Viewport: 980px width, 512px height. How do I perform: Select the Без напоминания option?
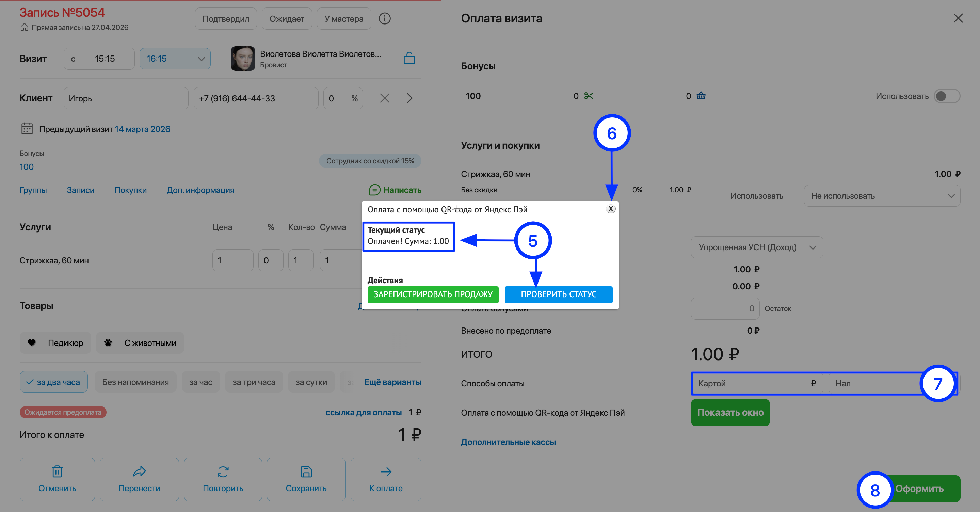pyautogui.click(x=135, y=382)
